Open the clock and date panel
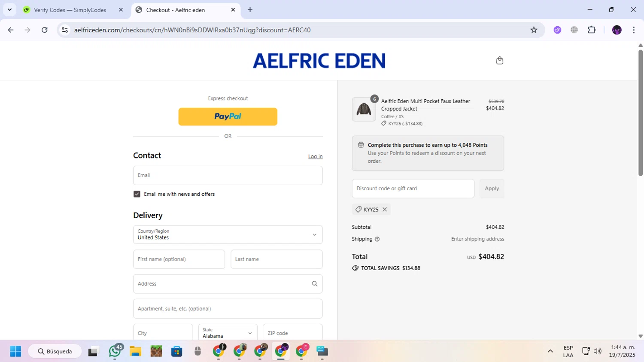Screen dimensions: 644x362 tap(622, 351)
